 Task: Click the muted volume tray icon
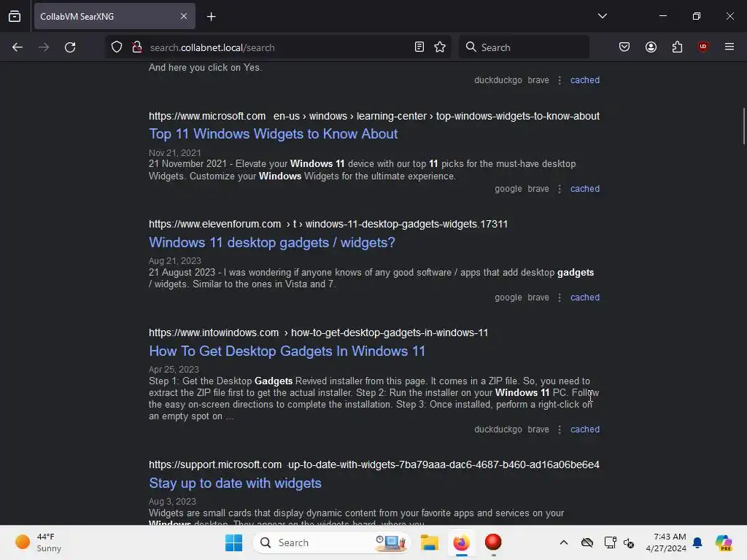[629, 542]
